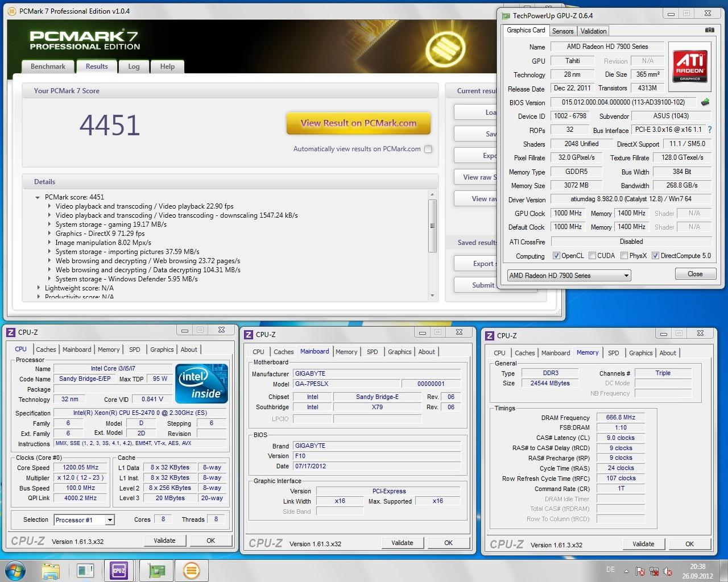Image resolution: width=728 pixels, height=582 pixels.
Task: Open the Processor #1 selection dropdown
Action: [x=84, y=519]
